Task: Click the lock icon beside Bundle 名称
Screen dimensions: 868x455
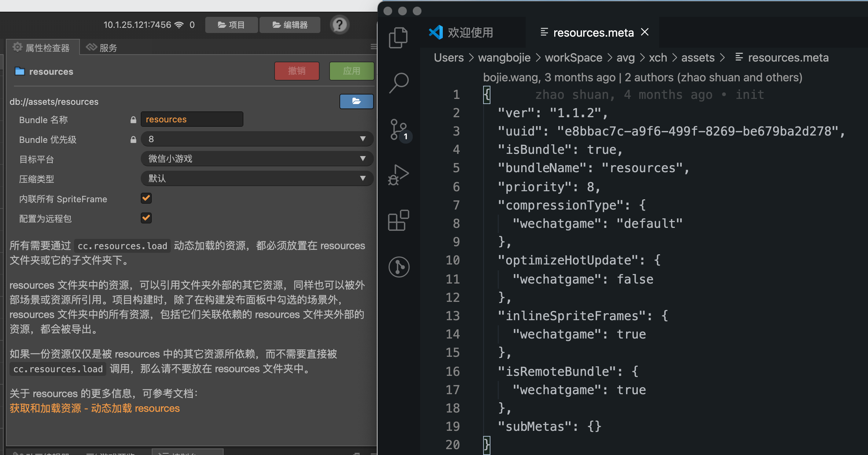Action: click(x=133, y=120)
